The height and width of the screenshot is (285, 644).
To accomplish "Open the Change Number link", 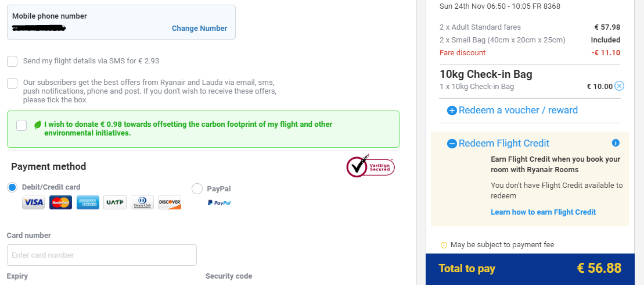I will click(x=199, y=28).
